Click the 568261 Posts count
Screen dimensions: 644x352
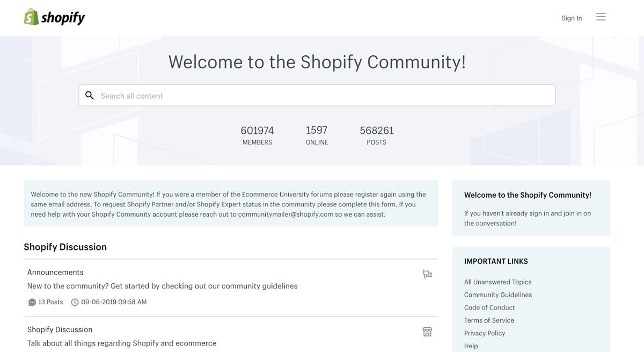pyautogui.click(x=376, y=131)
